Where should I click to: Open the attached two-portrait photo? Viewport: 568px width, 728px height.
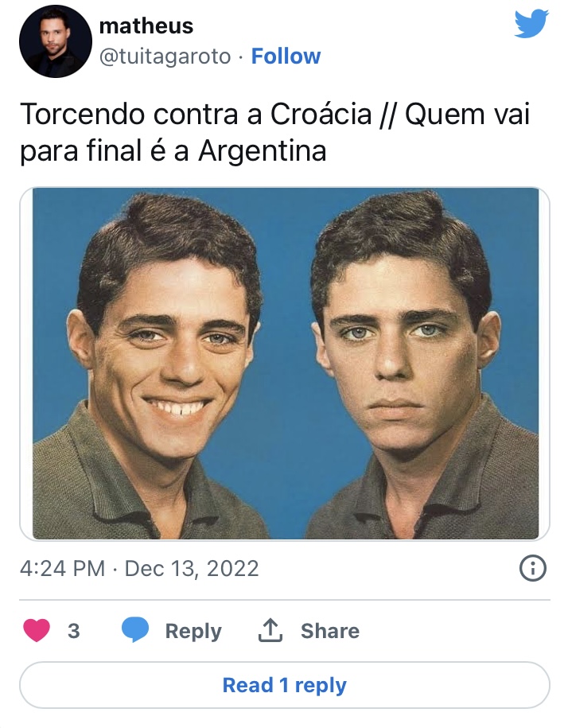pyautogui.click(x=285, y=364)
